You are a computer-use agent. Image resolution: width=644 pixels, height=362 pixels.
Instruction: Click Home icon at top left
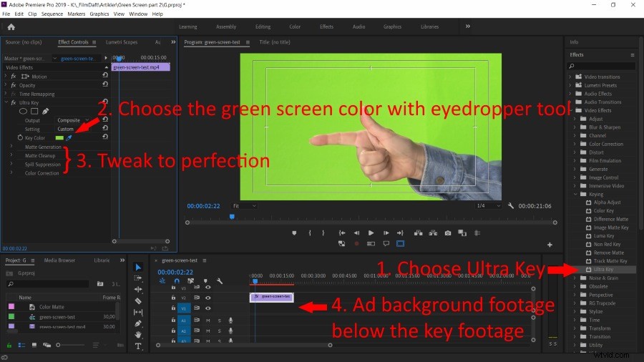coord(11,27)
